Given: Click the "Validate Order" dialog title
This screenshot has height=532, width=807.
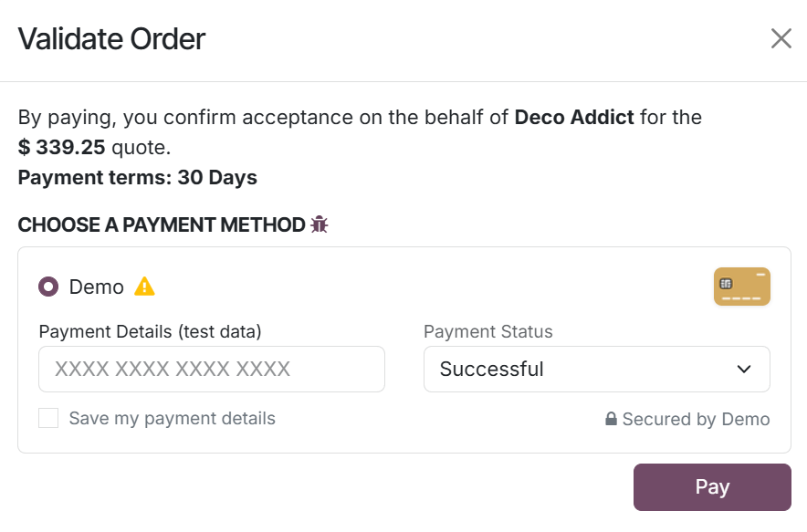Looking at the screenshot, I should tap(111, 39).
